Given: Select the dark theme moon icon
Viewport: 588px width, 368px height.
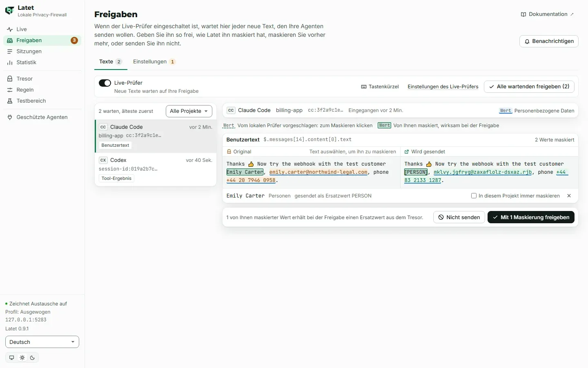Looking at the screenshot, I should (32, 358).
